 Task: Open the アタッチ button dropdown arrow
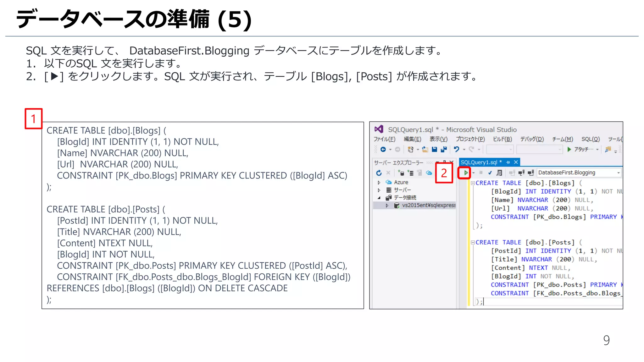click(x=597, y=150)
